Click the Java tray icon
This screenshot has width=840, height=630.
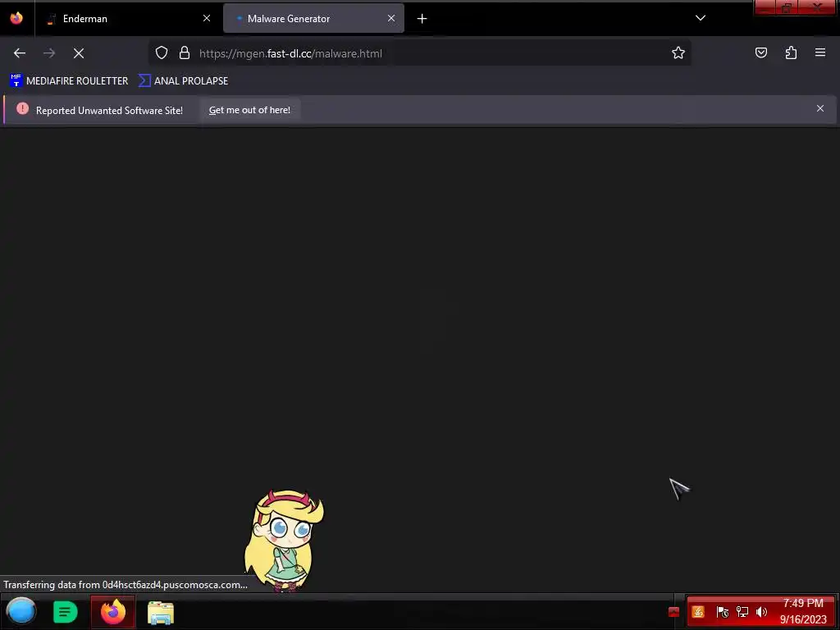[698, 612]
